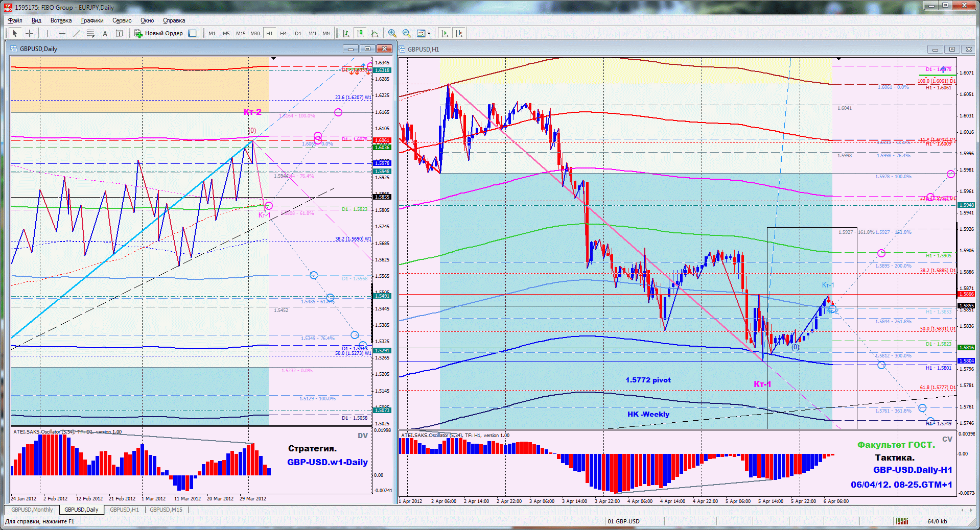The height and width of the screenshot is (530, 980).
Task: Click the chart shift marker on Daily chart
Action: pos(273,59)
